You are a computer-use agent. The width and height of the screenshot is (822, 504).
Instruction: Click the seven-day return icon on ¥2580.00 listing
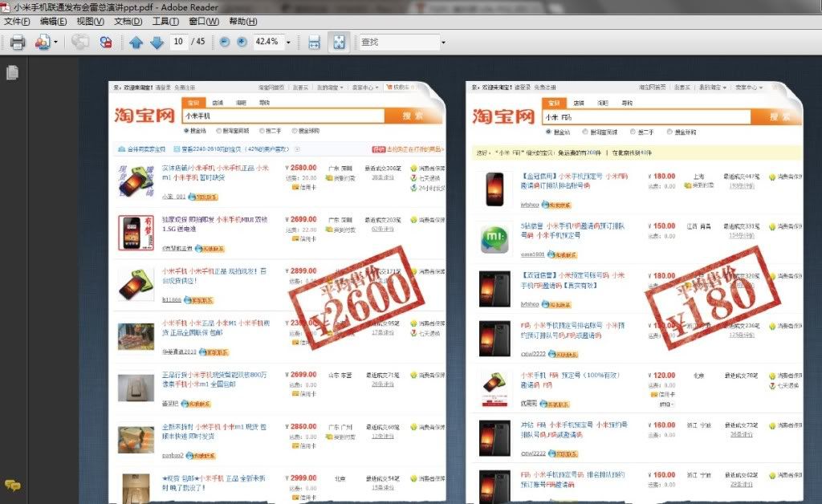[413, 178]
